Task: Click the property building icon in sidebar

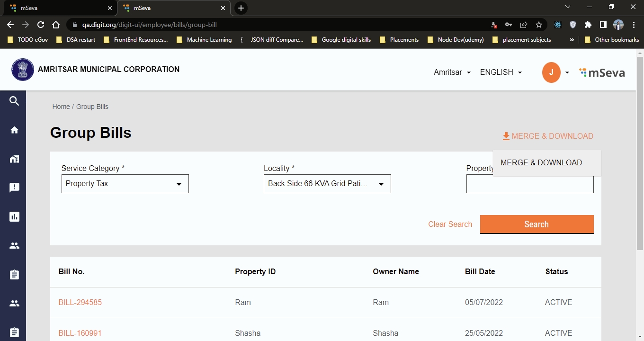Action: click(14, 159)
